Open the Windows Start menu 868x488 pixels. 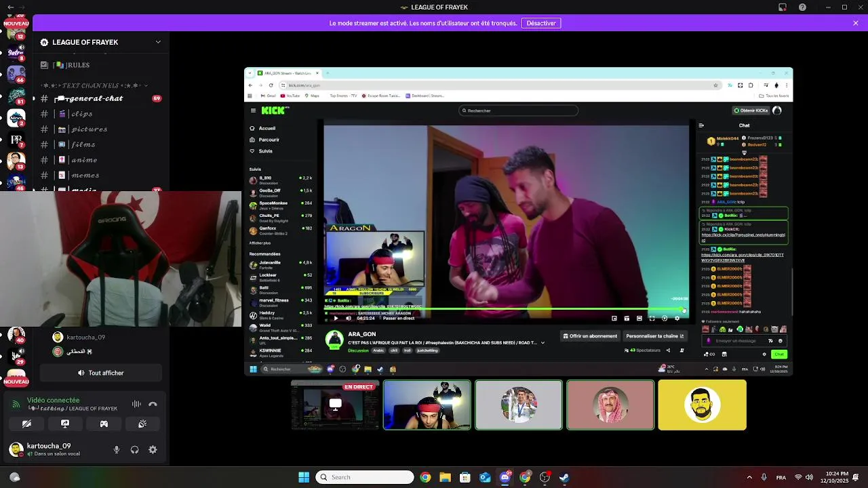(x=304, y=477)
